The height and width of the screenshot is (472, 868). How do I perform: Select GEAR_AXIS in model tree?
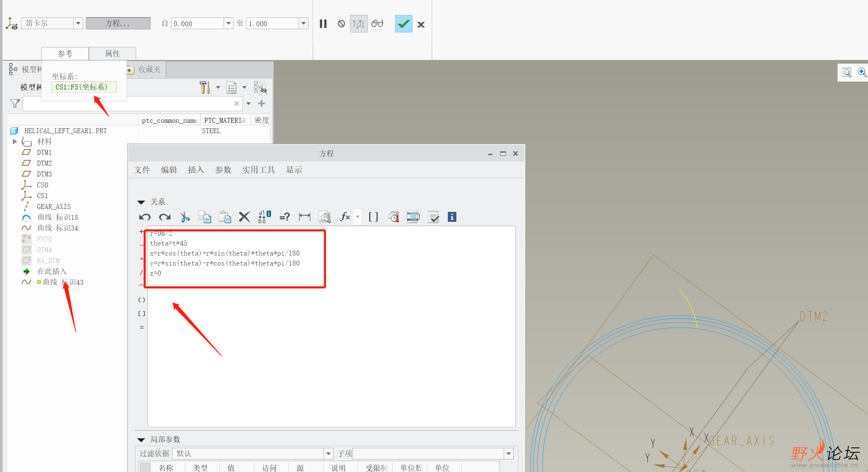[x=54, y=206]
